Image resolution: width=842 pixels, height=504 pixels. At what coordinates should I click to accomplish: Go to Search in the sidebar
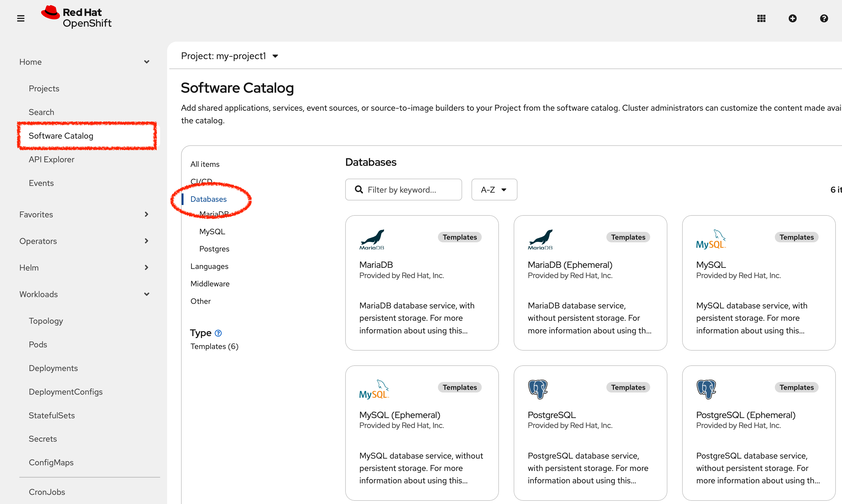pos(41,112)
